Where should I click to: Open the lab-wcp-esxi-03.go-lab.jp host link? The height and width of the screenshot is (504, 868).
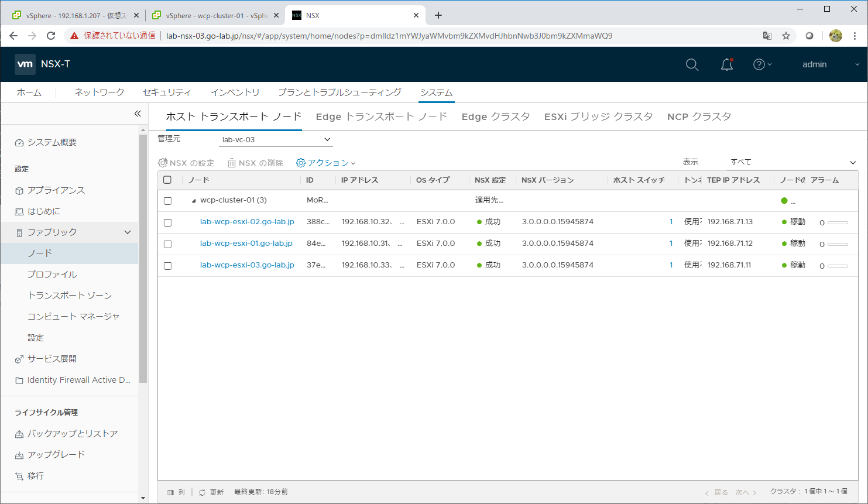pos(247,265)
